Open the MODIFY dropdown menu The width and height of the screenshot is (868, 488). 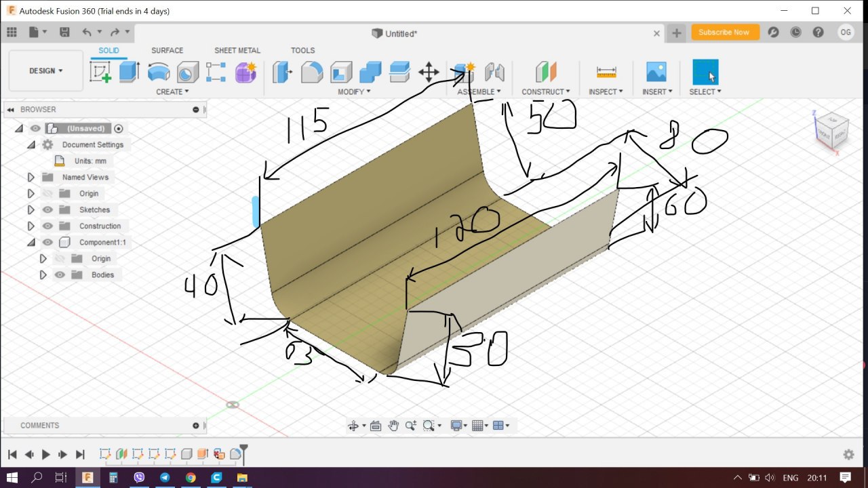tap(354, 91)
